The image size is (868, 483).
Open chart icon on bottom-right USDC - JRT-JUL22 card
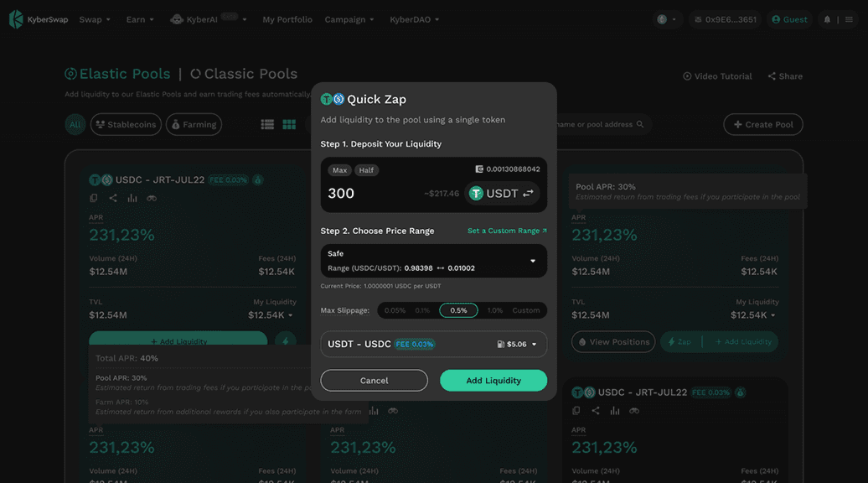coord(615,410)
